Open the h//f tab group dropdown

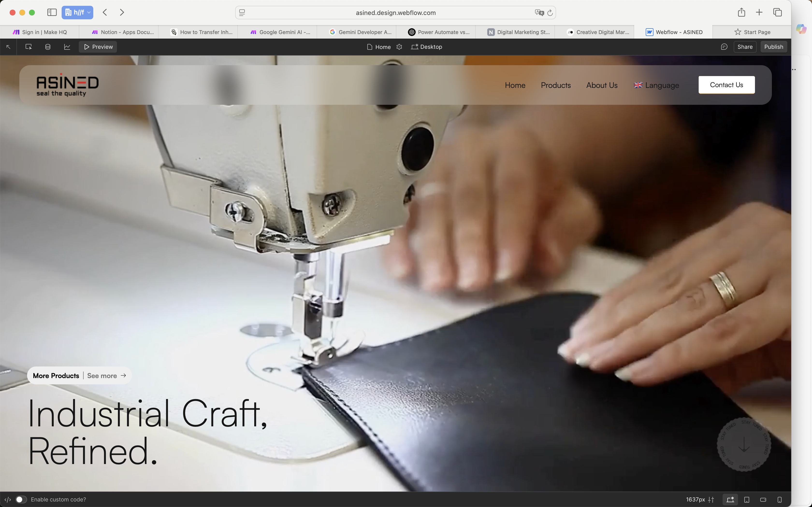click(x=77, y=12)
